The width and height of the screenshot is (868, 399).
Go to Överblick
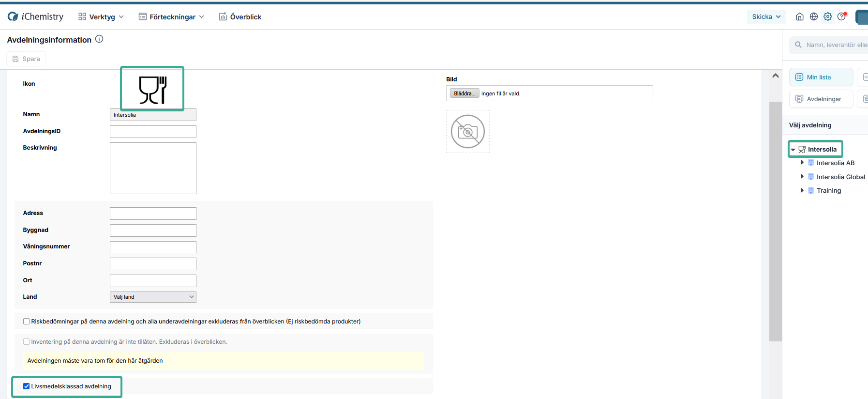(x=240, y=16)
